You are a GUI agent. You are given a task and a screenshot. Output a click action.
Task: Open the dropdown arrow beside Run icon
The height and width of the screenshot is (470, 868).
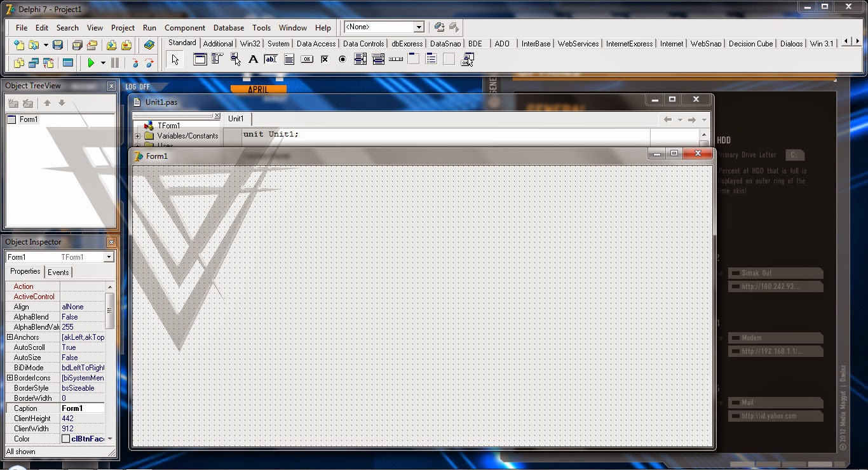point(103,63)
